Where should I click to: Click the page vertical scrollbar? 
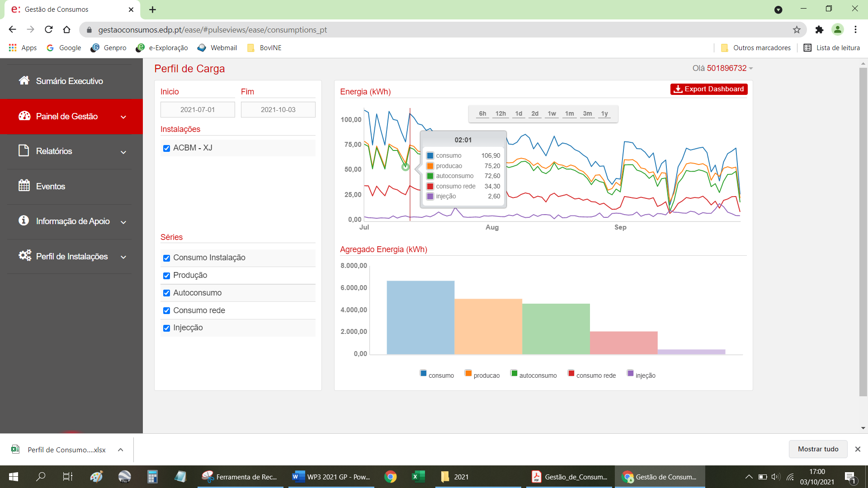coord(863,233)
